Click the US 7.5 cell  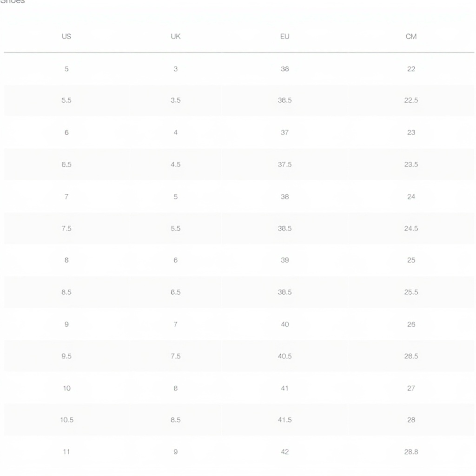pos(66,229)
